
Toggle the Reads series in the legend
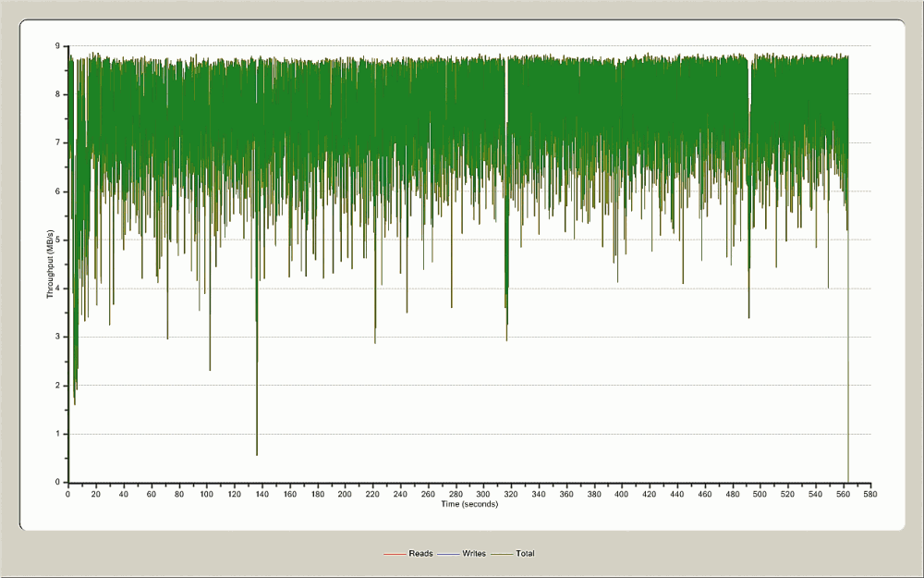coord(420,554)
